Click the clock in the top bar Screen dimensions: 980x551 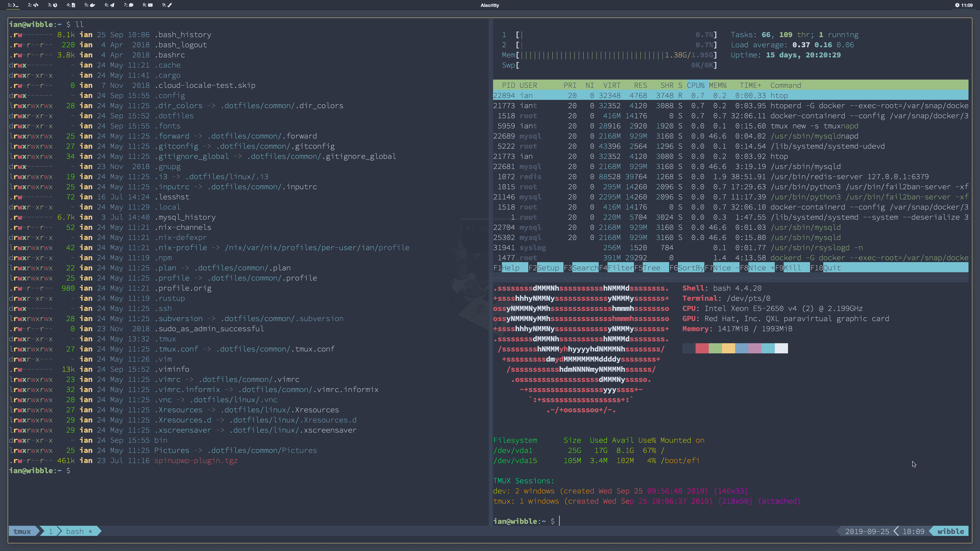coord(964,5)
